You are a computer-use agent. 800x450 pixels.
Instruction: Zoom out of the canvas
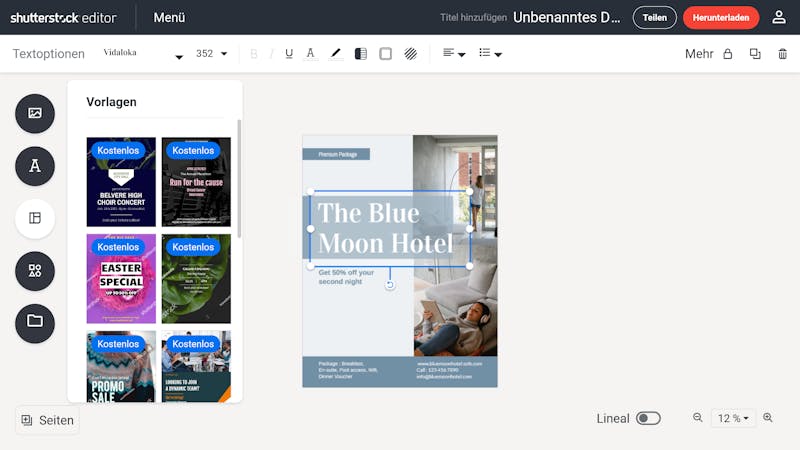pos(697,418)
